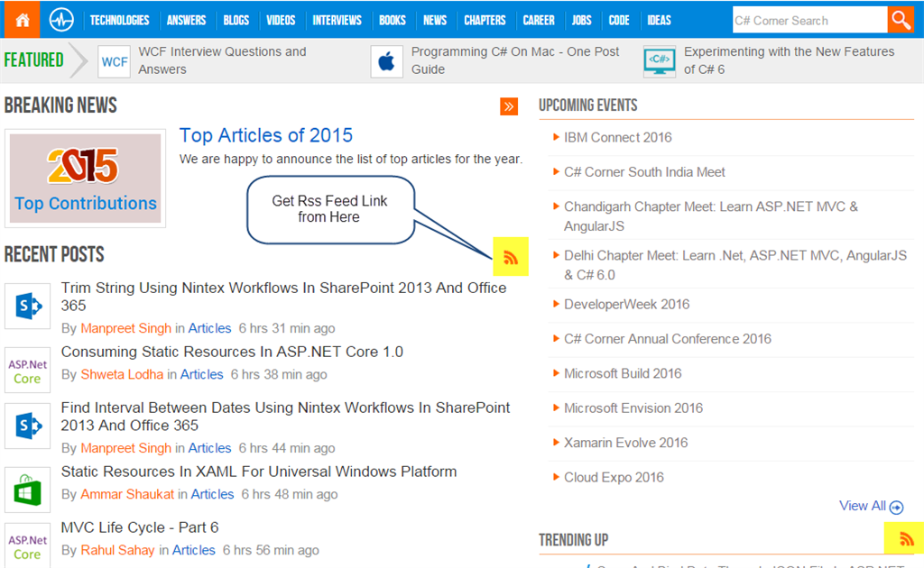Open Top Articles of 2015 headline
Screen dimensions: 924x568
(266, 135)
